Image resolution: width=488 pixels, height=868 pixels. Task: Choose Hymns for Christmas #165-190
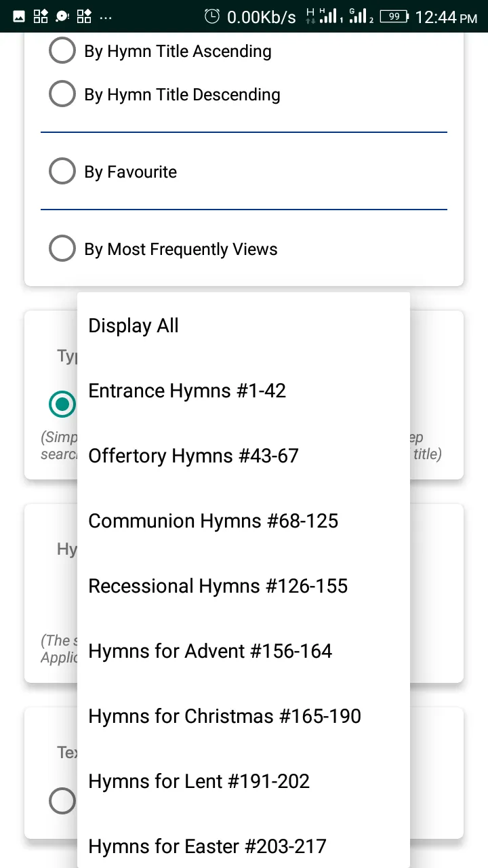tap(243, 716)
